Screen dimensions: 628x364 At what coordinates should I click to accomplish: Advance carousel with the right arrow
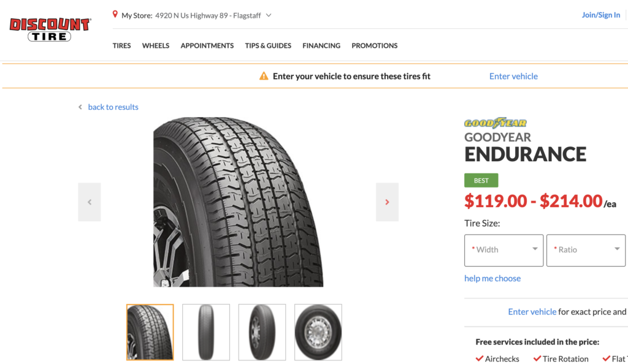pyautogui.click(x=387, y=202)
